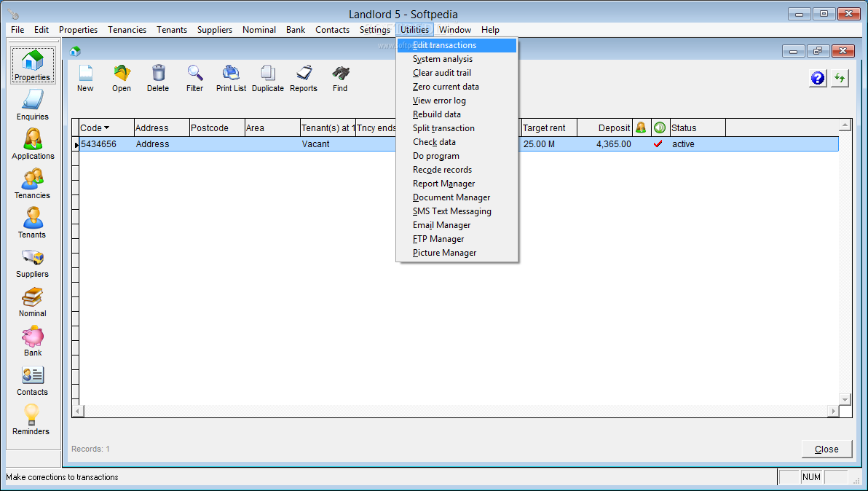Click the grid's horizontal scrollbar right arrow

pos(833,412)
